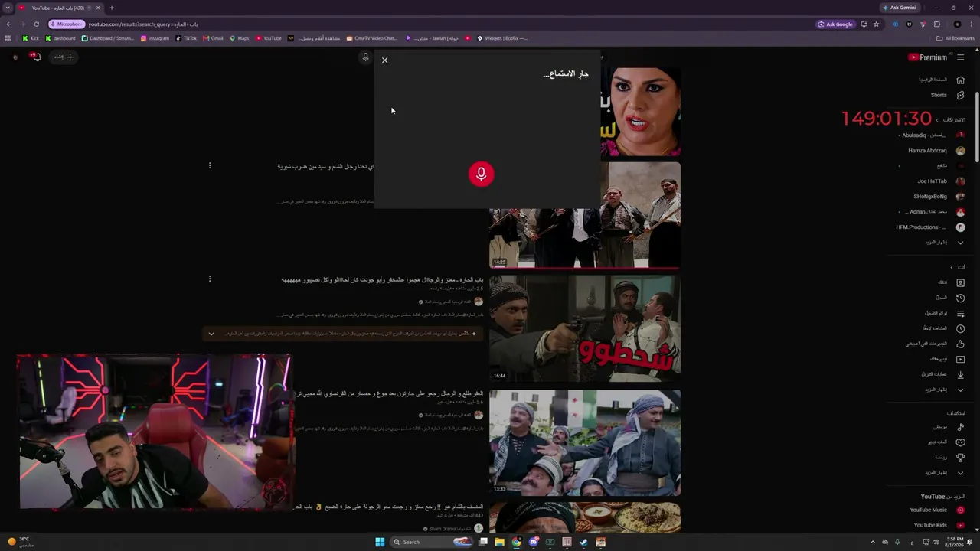This screenshot has width=980, height=551.
Task: Open the Sports explore category
Action: click(949, 457)
